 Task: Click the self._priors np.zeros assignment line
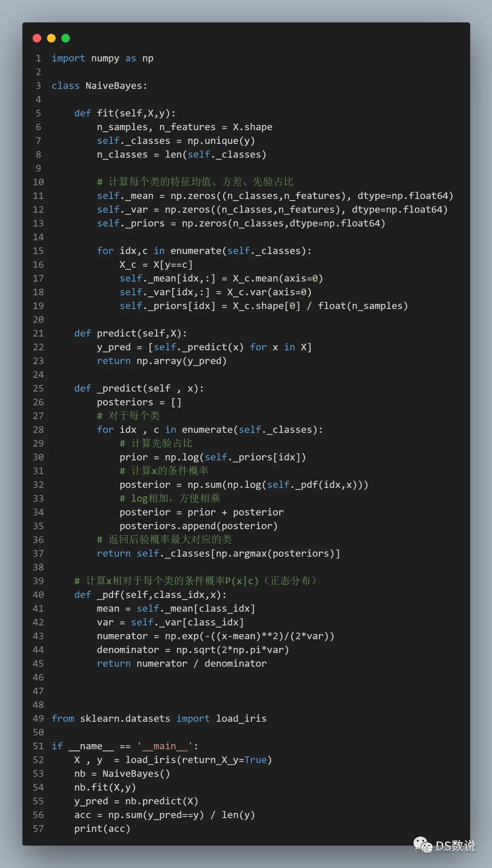[241, 224]
